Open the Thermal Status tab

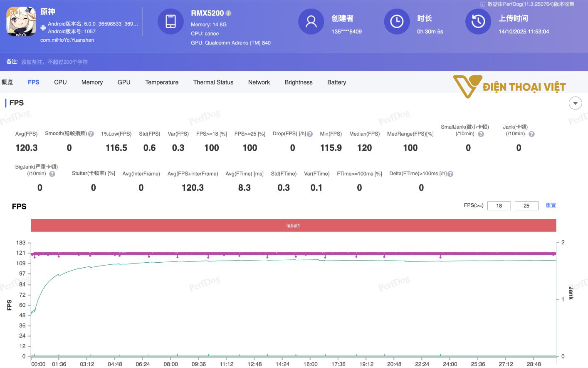pyautogui.click(x=213, y=82)
